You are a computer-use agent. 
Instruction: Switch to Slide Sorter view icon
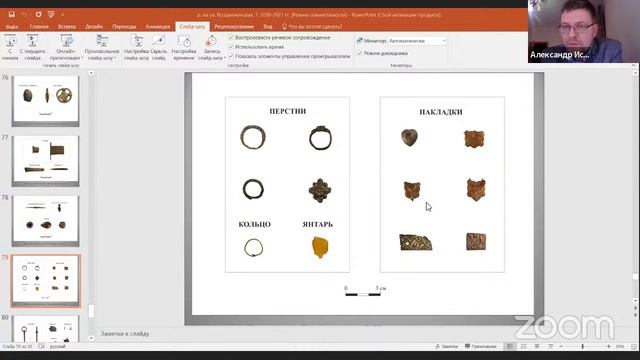pyautogui.click(x=523, y=346)
